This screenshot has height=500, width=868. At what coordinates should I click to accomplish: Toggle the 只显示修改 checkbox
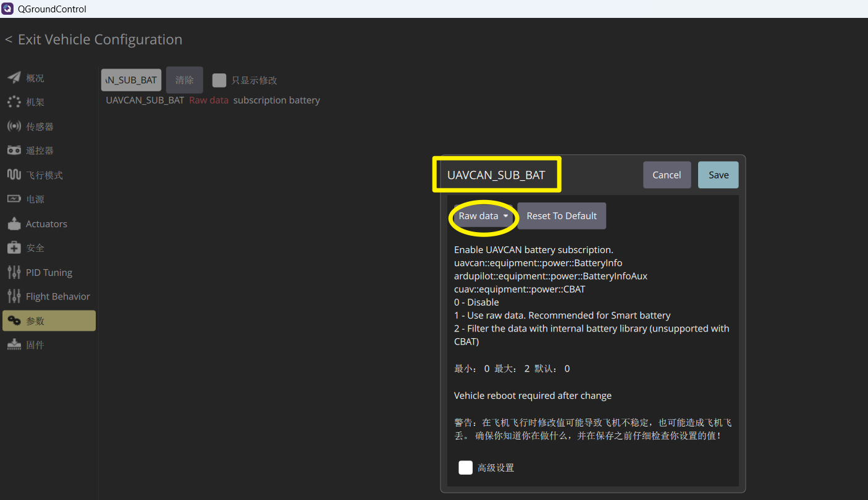[219, 80]
